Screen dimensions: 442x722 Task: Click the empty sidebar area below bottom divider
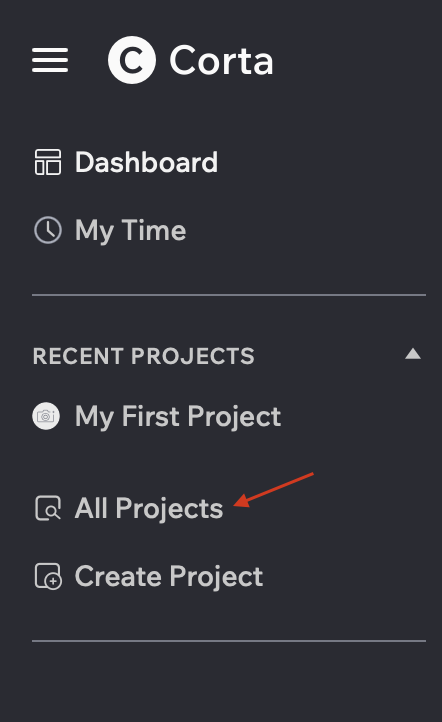pos(221,682)
